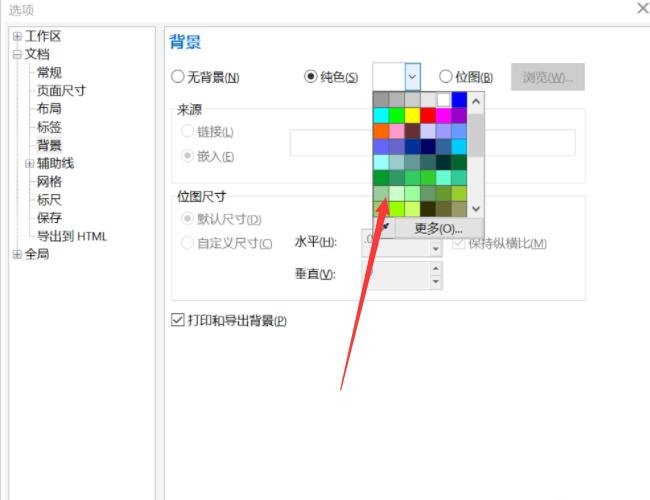
Task: Pick the khaki swatch in bottom row
Action: [x=459, y=209]
